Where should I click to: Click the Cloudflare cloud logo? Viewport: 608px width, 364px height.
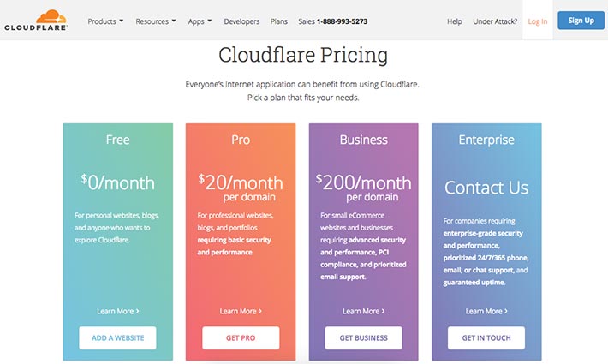click(x=36, y=21)
